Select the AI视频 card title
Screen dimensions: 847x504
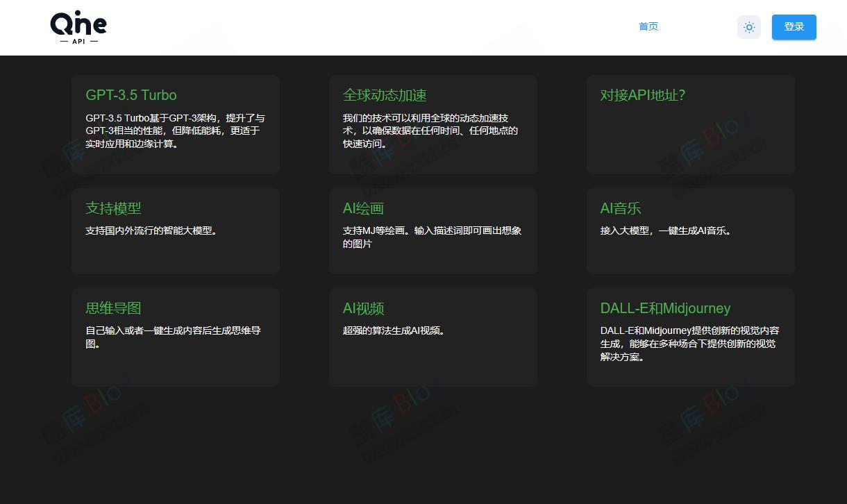coord(364,308)
